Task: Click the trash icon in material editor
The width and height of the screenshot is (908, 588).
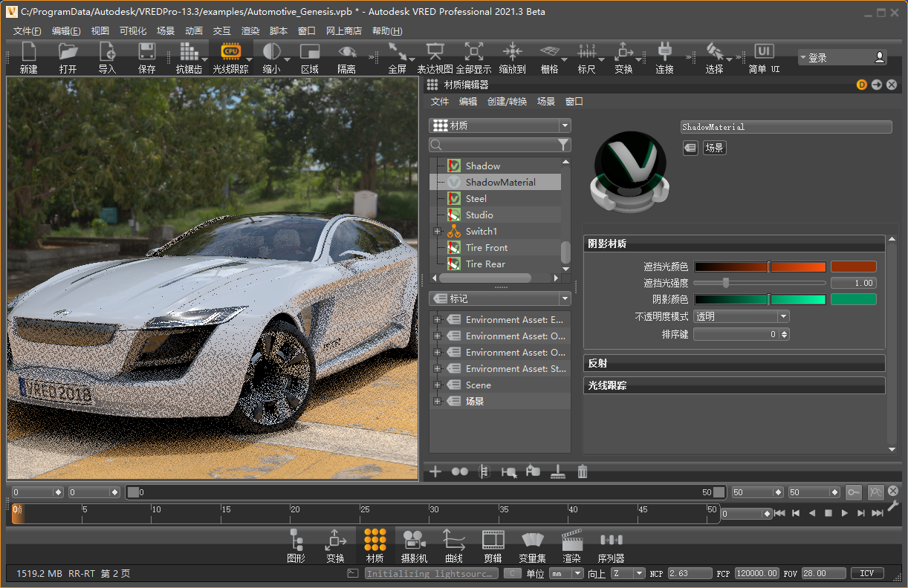Action: point(583,471)
